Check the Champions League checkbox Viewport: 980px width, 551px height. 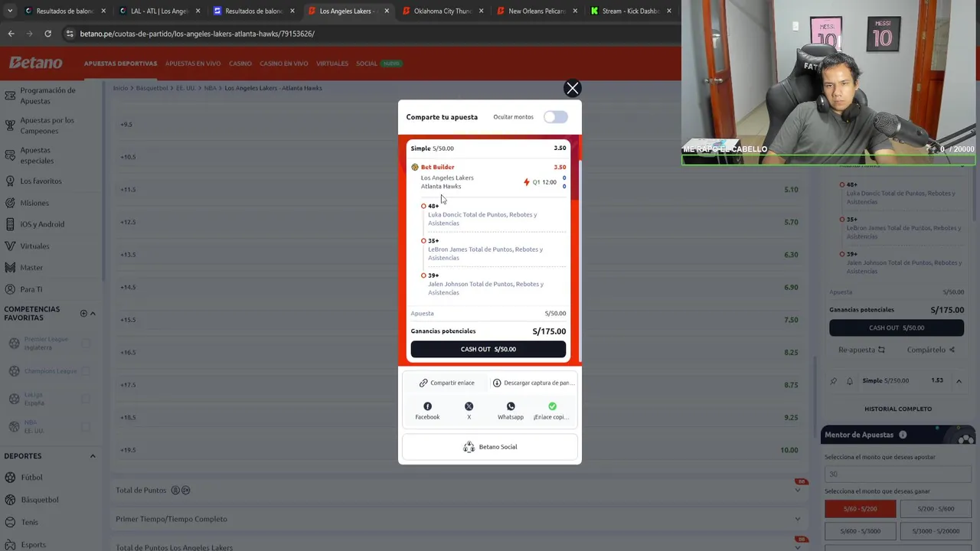pos(86,371)
